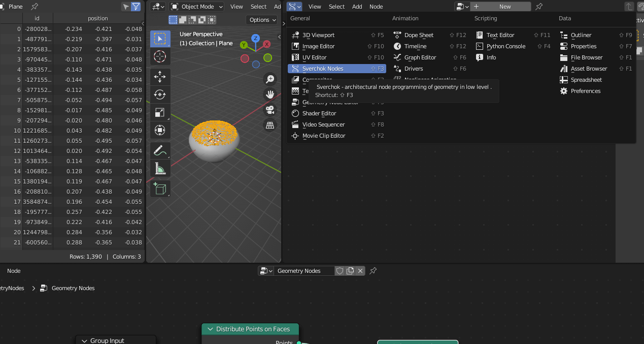The height and width of the screenshot is (344, 644).
Task: Switch editor to Shader Editor
Action: click(337, 113)
